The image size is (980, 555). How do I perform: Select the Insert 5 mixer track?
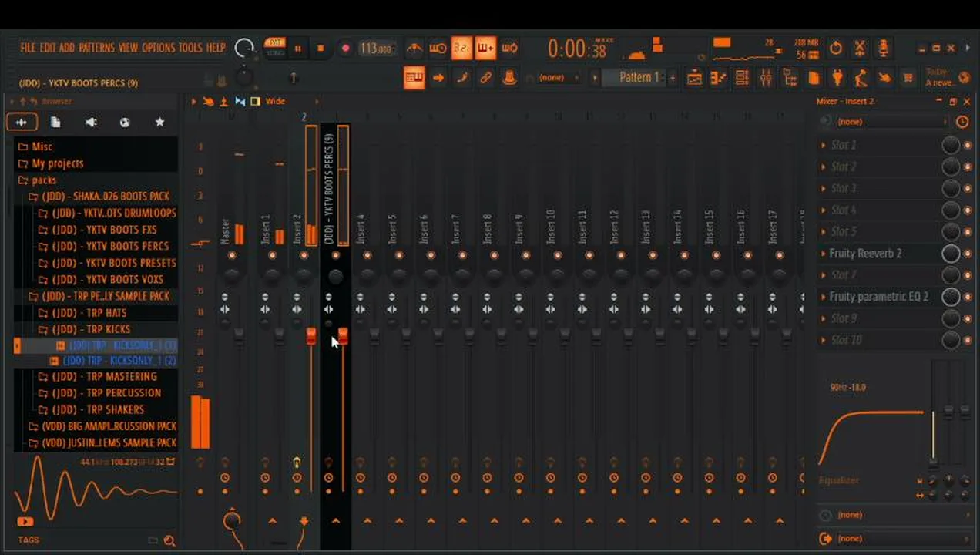click(392, 230)
